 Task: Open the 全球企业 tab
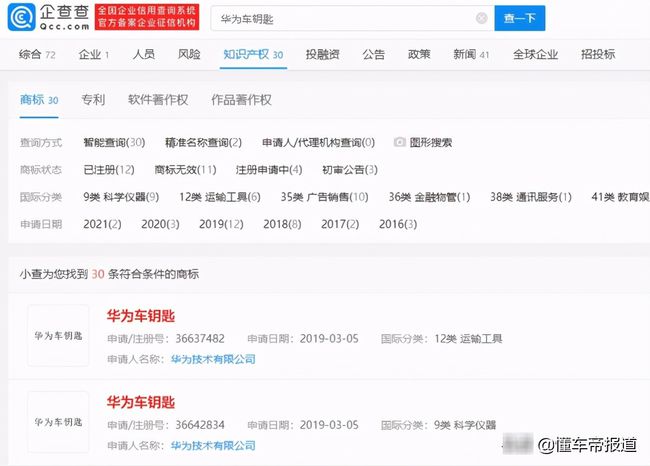[535, 54]
